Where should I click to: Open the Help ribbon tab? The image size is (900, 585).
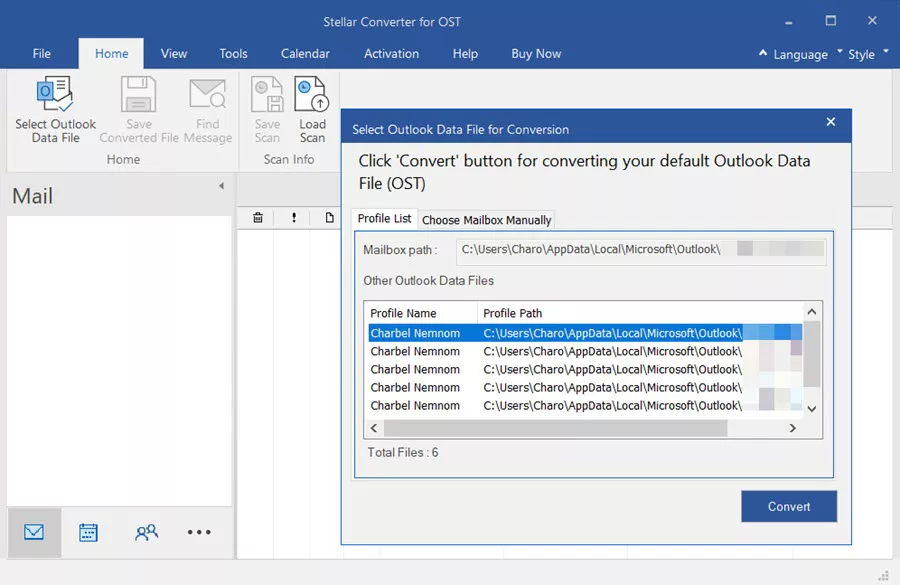465,53
